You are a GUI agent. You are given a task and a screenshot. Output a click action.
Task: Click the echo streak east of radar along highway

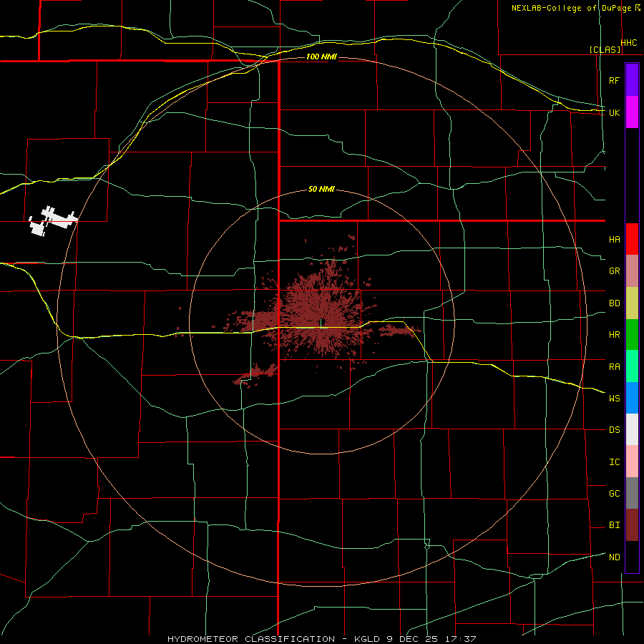399,330
